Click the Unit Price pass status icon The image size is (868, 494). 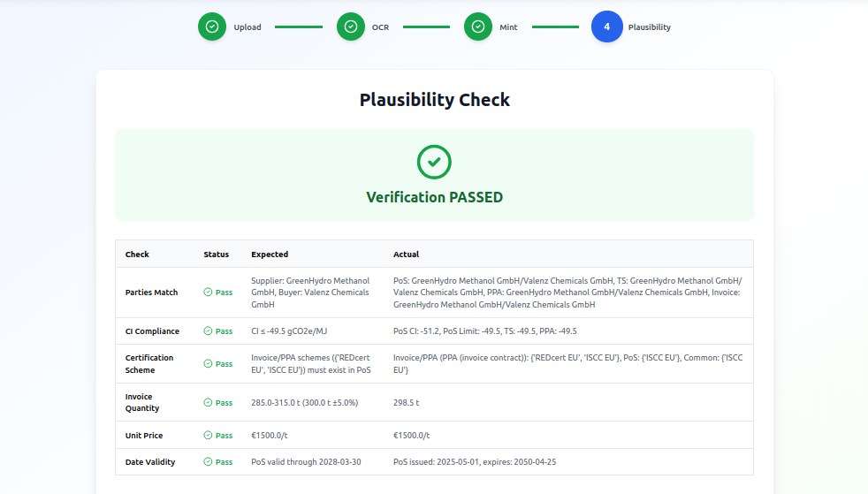point(208,436)
